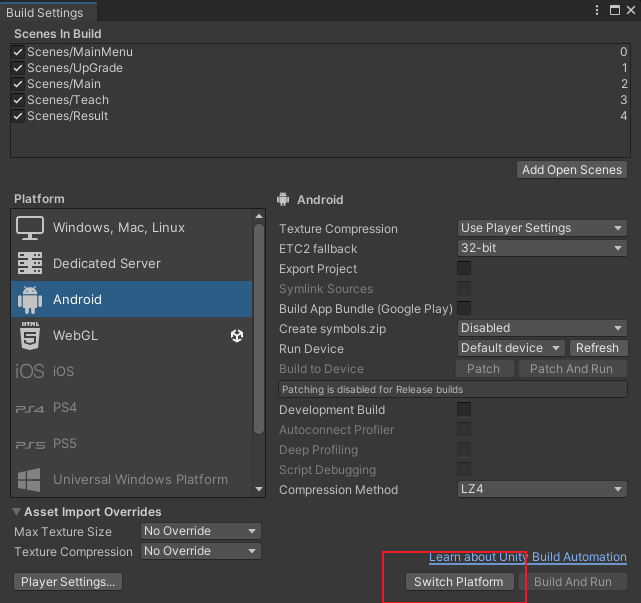Select the Dedicated Server platform
The height and width of the screenshot is (603, 641).
point(132,263)
